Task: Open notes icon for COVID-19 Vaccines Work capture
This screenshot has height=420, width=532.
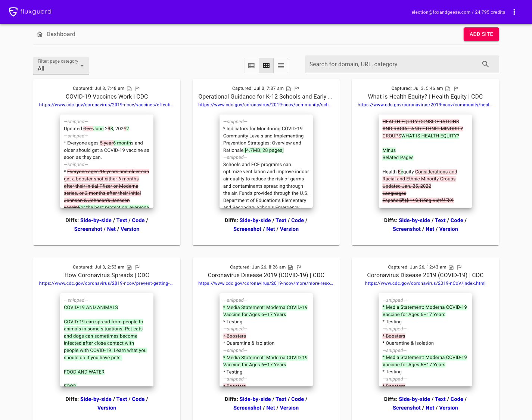Action: click(x=129, y=89)
